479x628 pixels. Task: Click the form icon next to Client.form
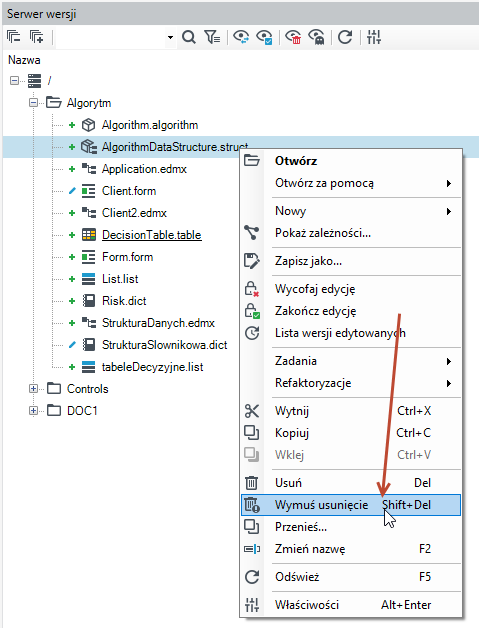(x=89, y=191)
